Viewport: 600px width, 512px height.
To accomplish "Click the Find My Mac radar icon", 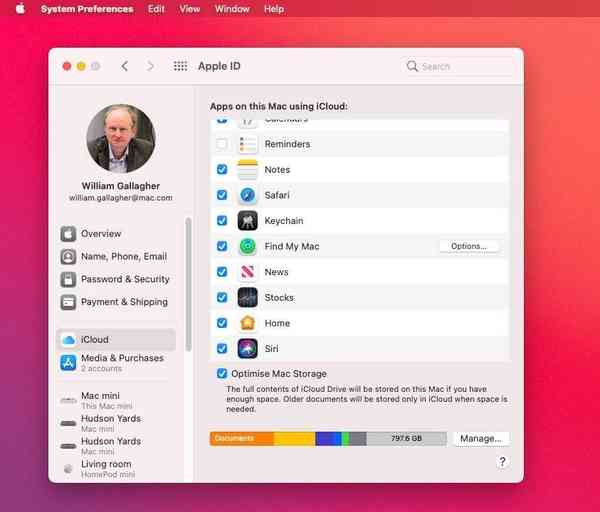I will click(247, 246).
